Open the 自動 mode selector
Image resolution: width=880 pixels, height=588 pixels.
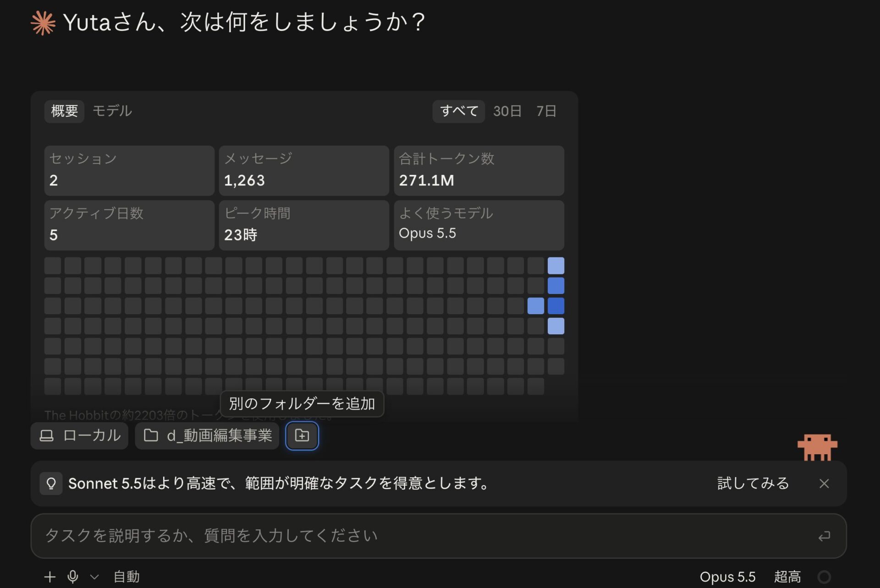[126, 577]
